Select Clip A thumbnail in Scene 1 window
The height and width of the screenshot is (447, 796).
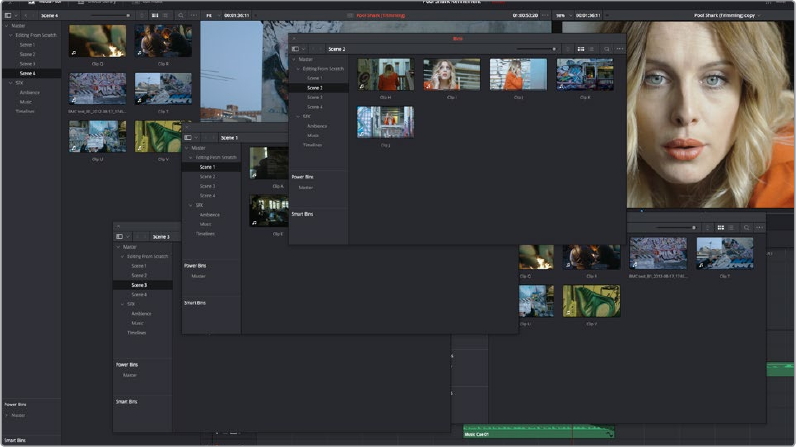(269, 163)
